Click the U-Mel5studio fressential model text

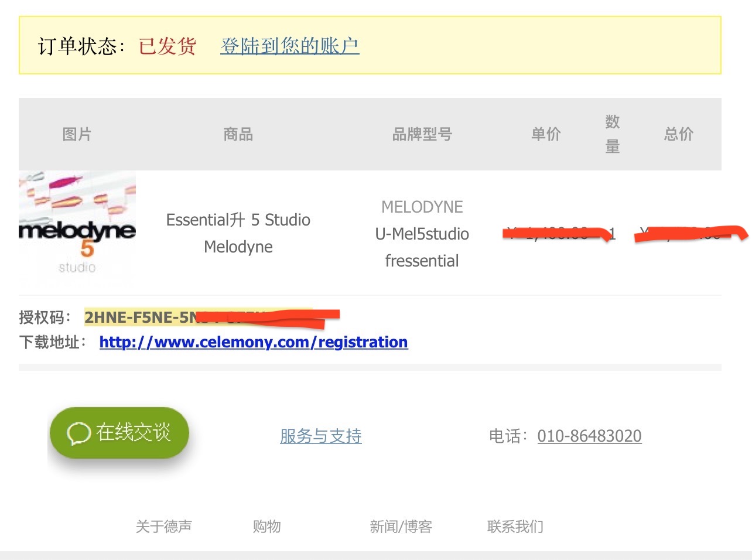click(422, 247)
